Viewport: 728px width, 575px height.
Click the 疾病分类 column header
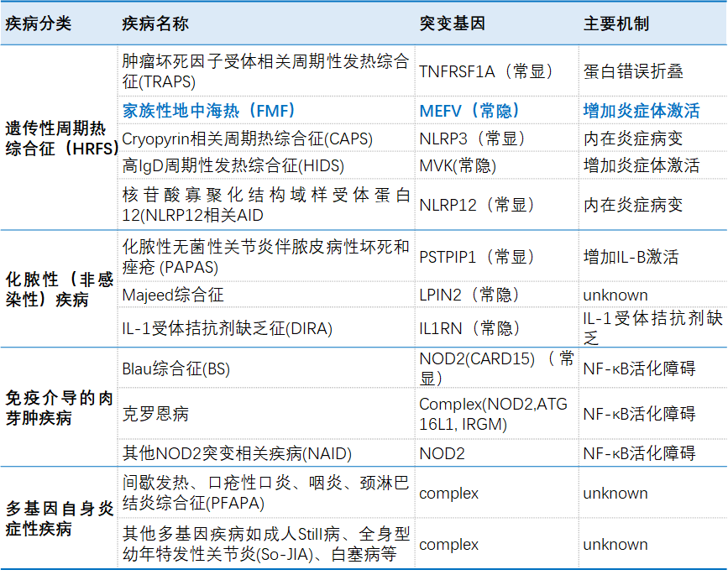point(39,24)
